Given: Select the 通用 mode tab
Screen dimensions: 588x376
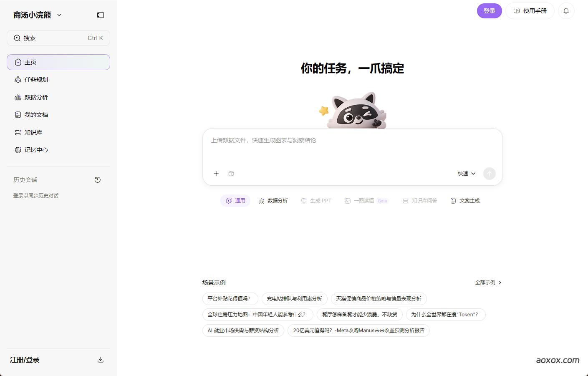Looking at the screenshot, I should (235, 201).
